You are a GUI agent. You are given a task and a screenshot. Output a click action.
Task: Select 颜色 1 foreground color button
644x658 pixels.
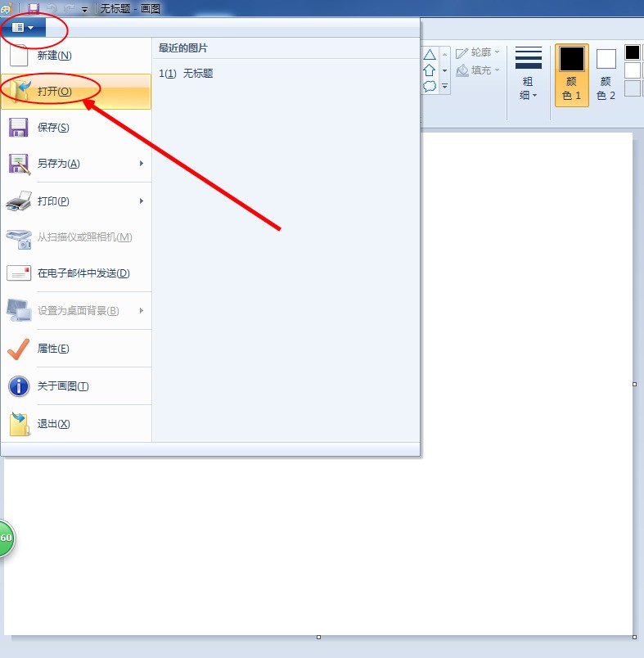[x=572, y=75]
